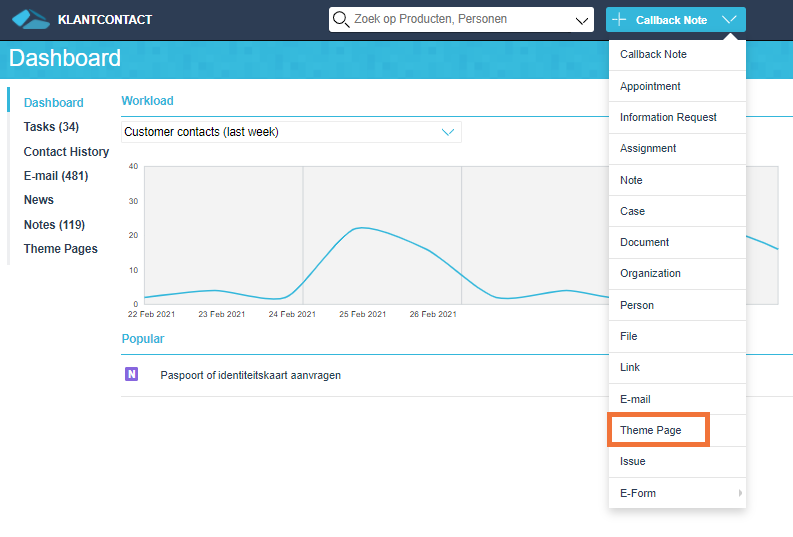Screen dimensions: 793x537
Task: Click the search magnifier icon
Action: [x=341, y=20]
